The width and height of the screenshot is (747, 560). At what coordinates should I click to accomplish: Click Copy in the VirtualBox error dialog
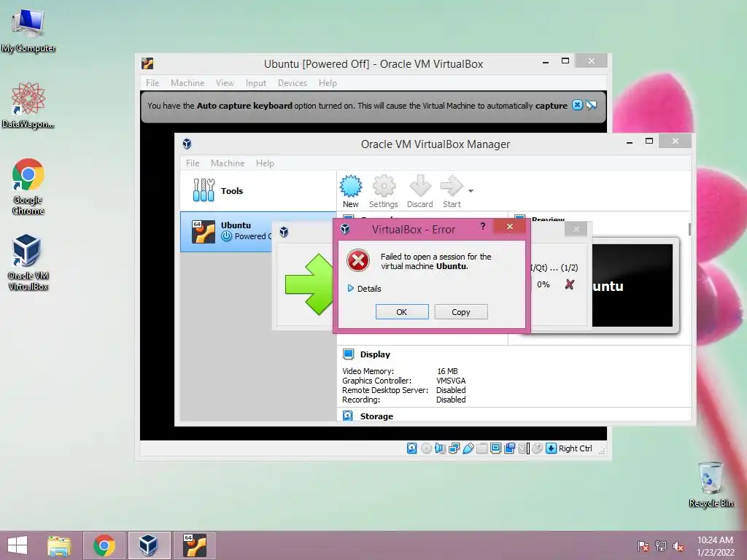pos(461,312)
